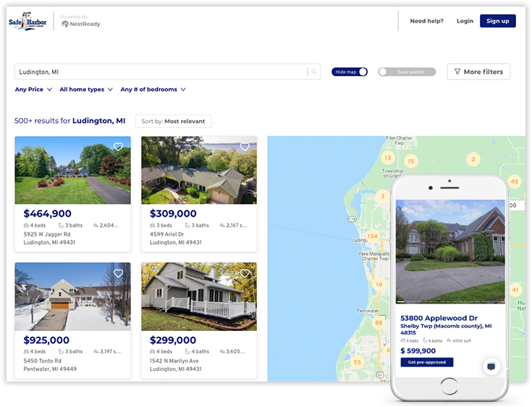Click the NestReady logo

tap(81, 24)
